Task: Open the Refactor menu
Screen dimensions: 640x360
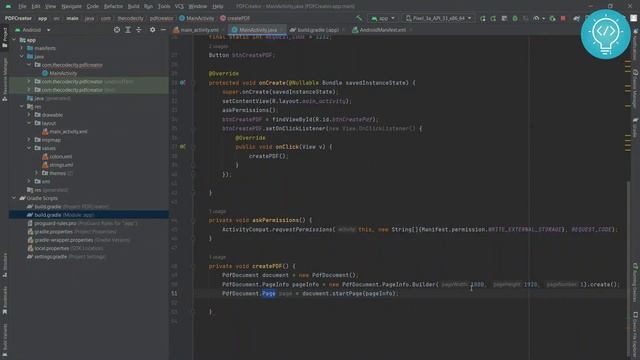Action: [113, 6]
